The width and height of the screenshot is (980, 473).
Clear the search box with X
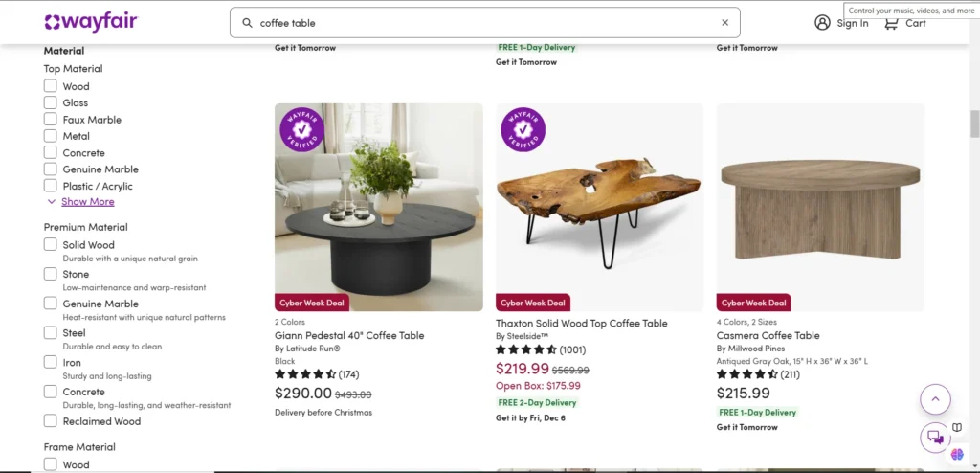(x=724, y=23)
